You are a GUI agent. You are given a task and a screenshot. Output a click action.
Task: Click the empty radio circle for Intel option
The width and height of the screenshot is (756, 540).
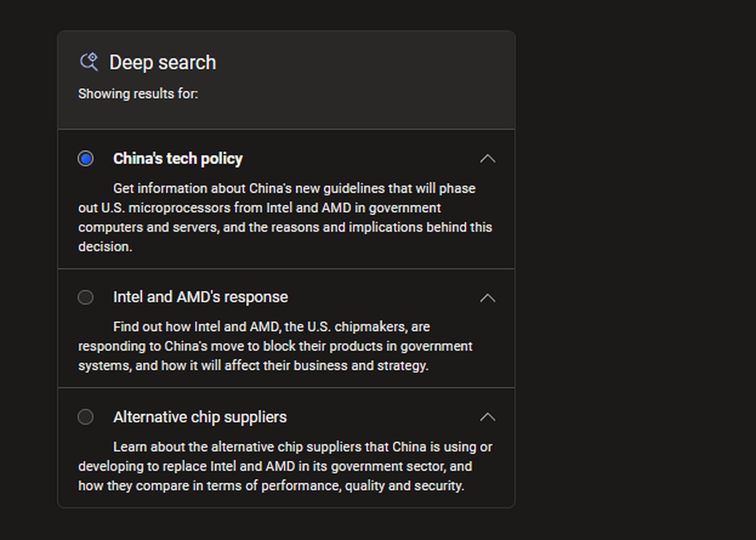coord(86,297)
